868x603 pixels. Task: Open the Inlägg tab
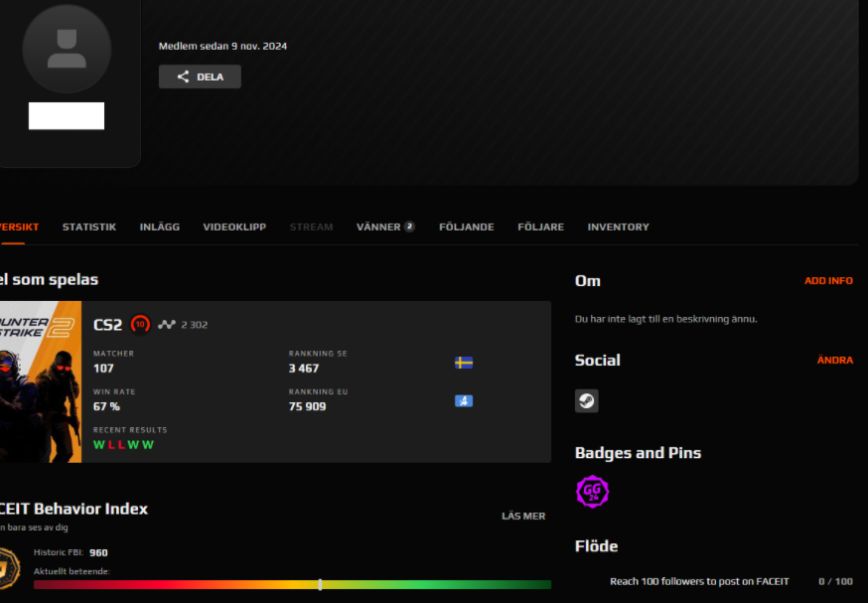click(160, 227)
